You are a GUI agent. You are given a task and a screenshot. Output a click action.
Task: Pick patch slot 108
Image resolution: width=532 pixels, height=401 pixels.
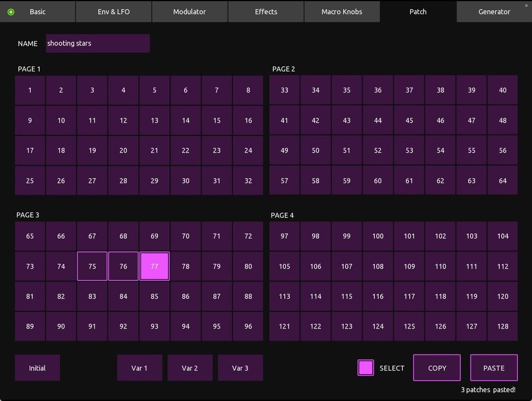[377, 266]
